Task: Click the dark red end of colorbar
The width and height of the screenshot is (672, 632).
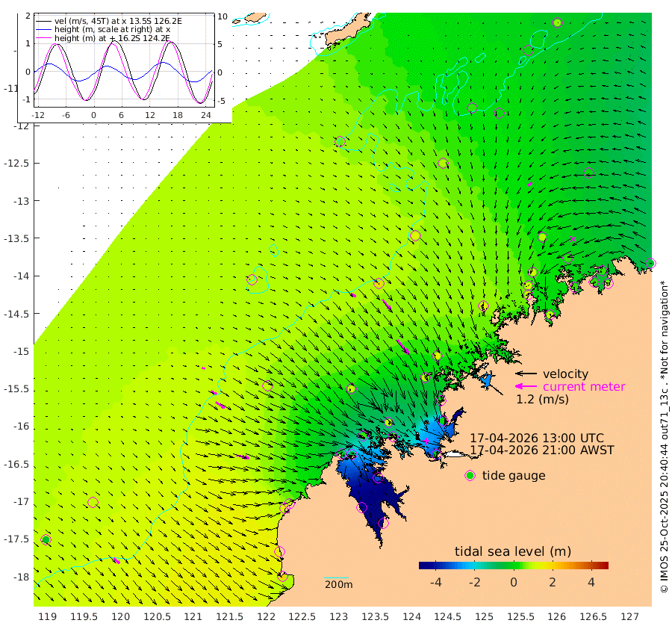Action: tap(605, 565)
